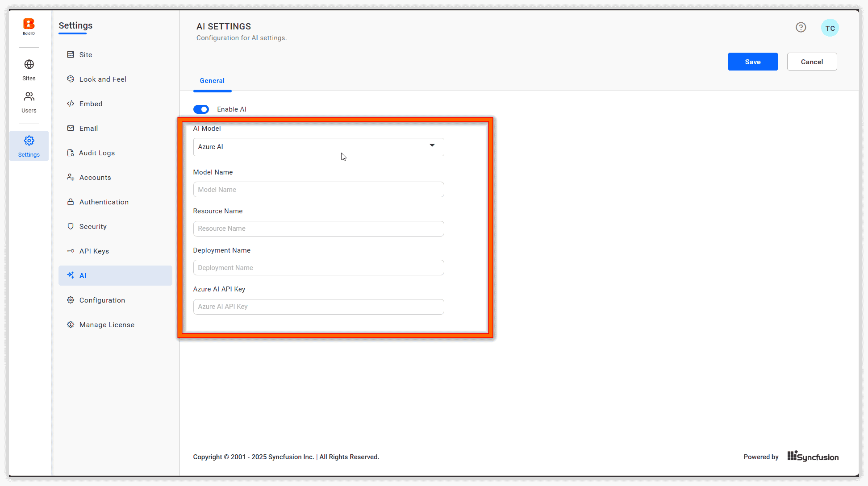Screen dimensions: 868x486
Task: Select the Audit Logs icon
Action: pyautogui.click(x=71, y=153)
